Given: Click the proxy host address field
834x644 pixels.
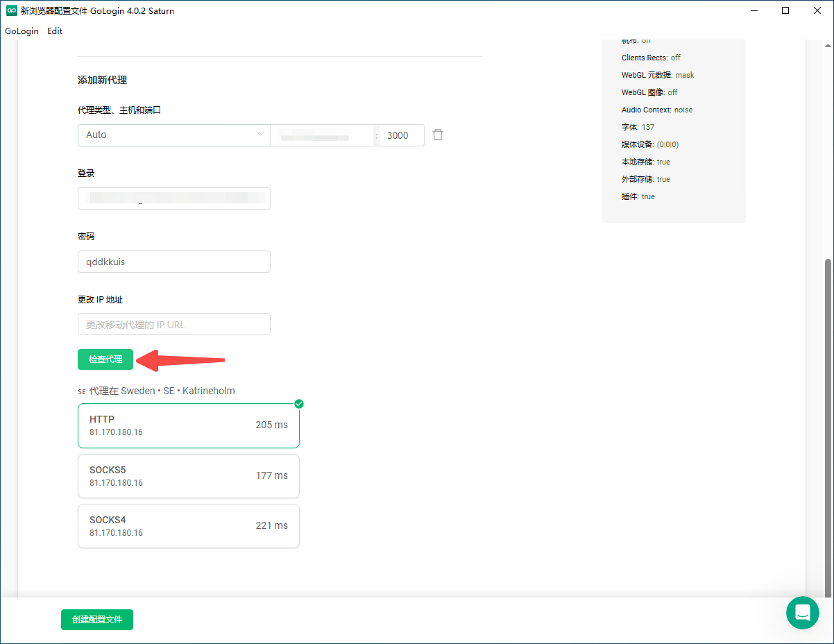Looking at the screenshot, I should (322, 135).
